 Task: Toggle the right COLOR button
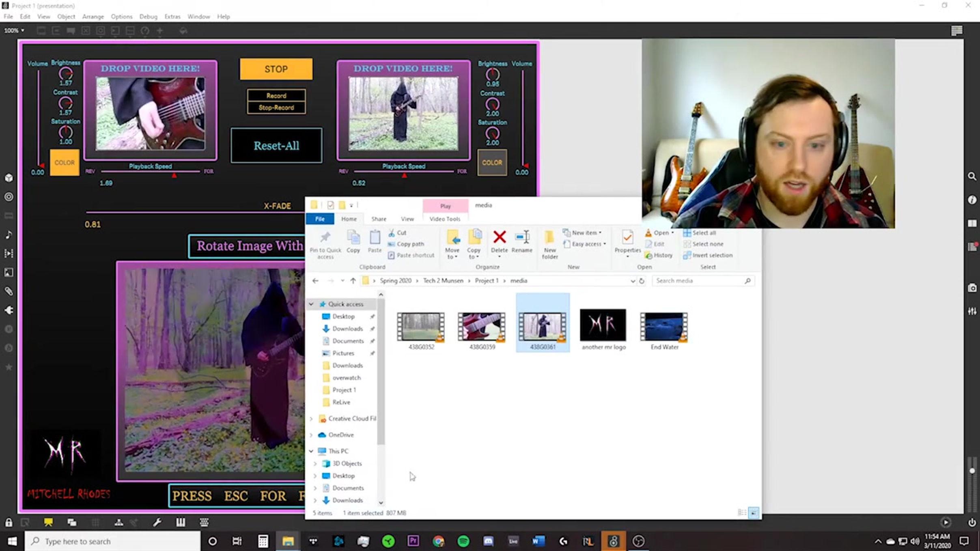[492, 162]
